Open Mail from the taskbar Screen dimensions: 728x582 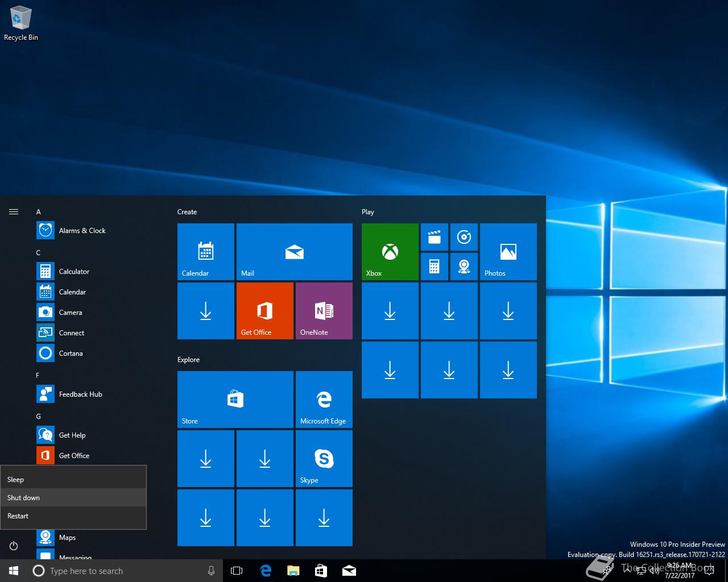point(349,571)
